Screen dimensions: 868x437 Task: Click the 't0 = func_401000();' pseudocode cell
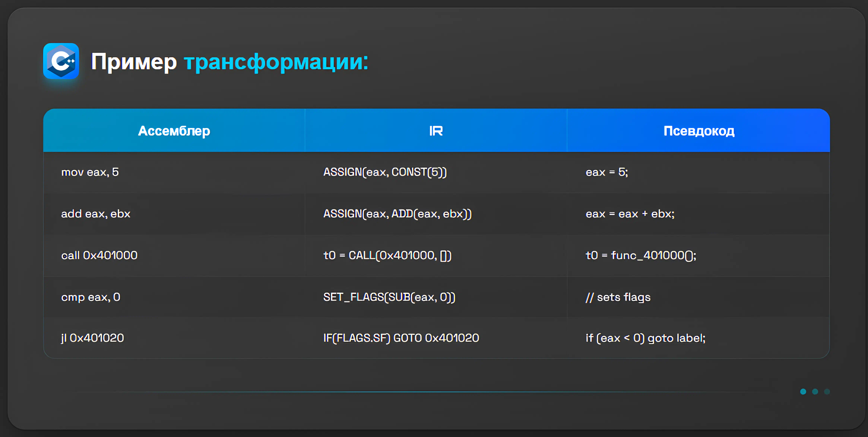[641, 255]
